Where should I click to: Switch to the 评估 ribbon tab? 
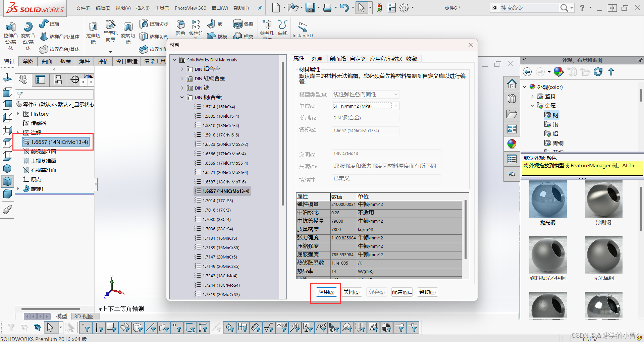point(103,61)
